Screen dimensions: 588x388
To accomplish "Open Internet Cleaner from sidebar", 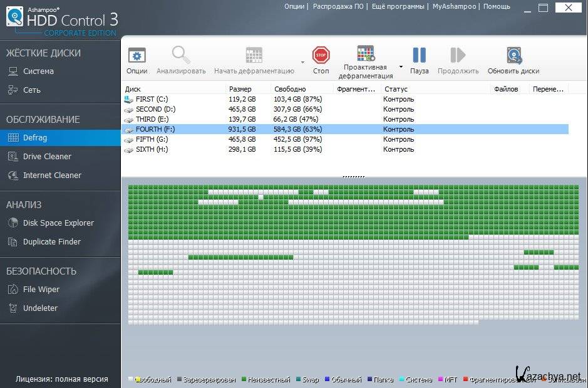I will (52, 176).
